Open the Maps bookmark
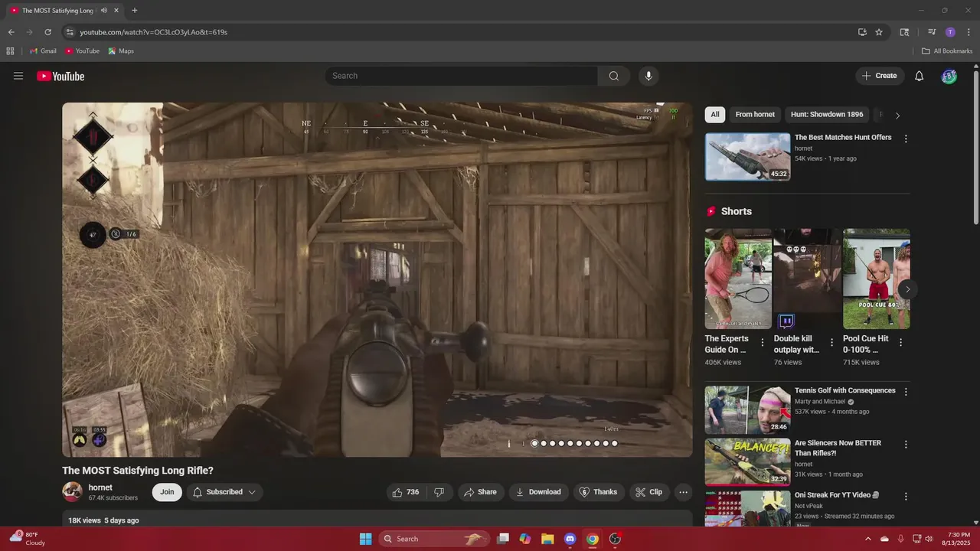The image size is (980, 551). click(x=121, y=51)
